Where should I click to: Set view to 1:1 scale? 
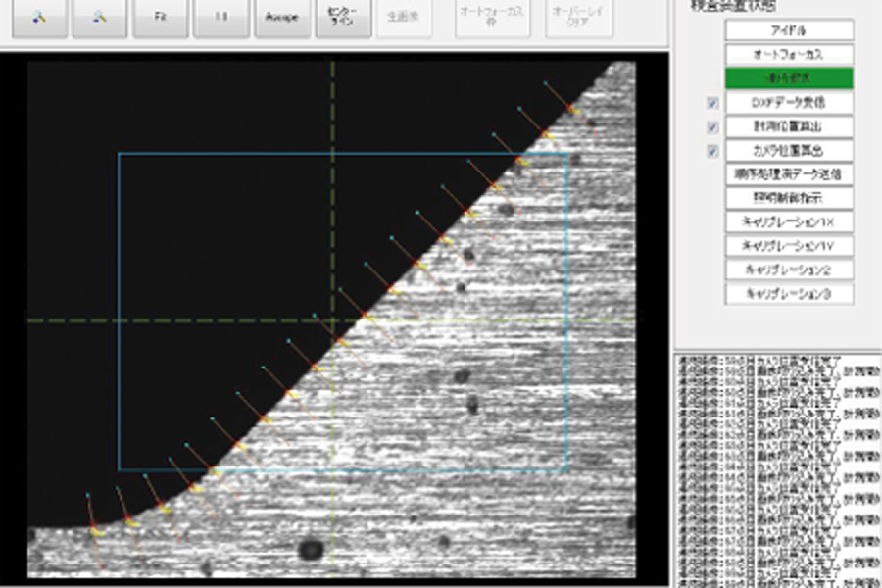tap(220, 18)
